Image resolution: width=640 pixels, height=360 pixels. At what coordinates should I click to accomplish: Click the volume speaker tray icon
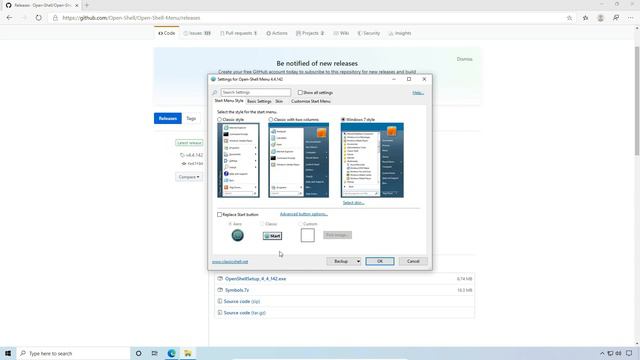(x=618, y=353)
